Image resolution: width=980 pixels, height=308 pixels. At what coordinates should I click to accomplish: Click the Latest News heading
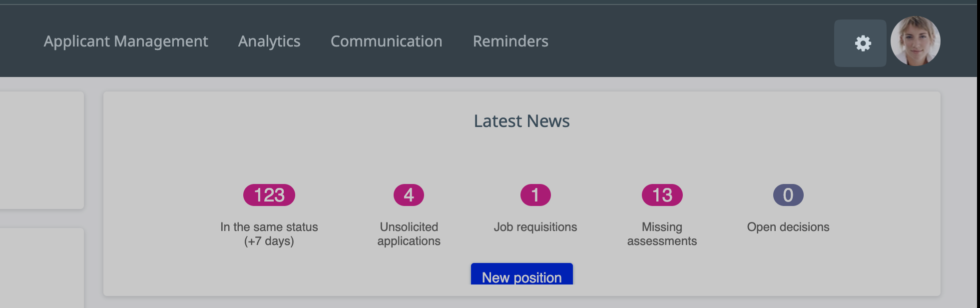point(521,121)
